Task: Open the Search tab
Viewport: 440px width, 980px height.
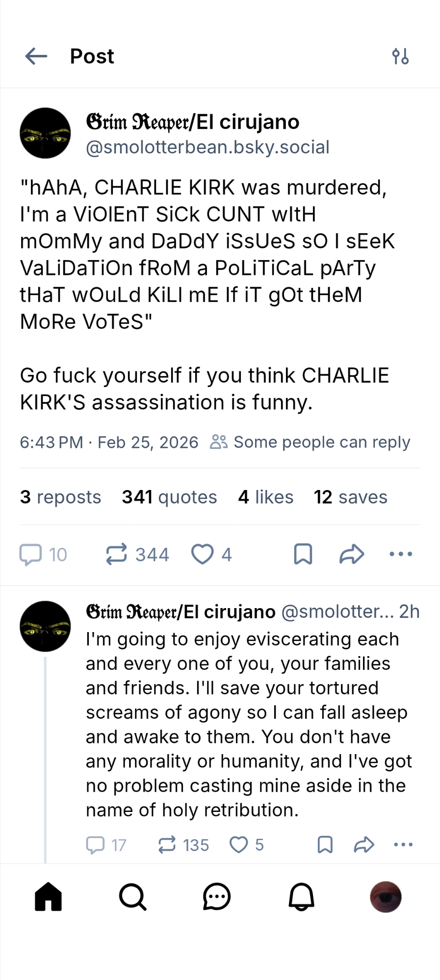Action: pyautogui.click(x=132, y=897)
